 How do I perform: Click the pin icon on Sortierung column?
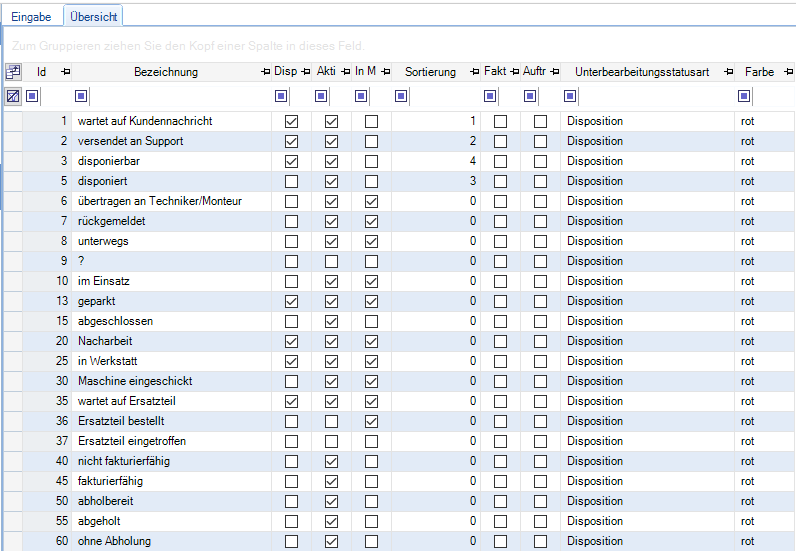tap(474, 72)
